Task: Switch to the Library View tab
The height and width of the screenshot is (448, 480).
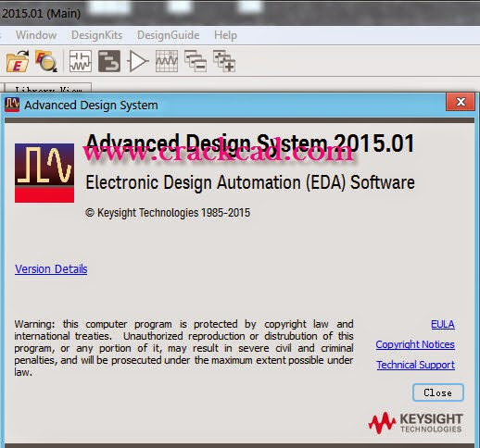Action: (x=48, y=87)
